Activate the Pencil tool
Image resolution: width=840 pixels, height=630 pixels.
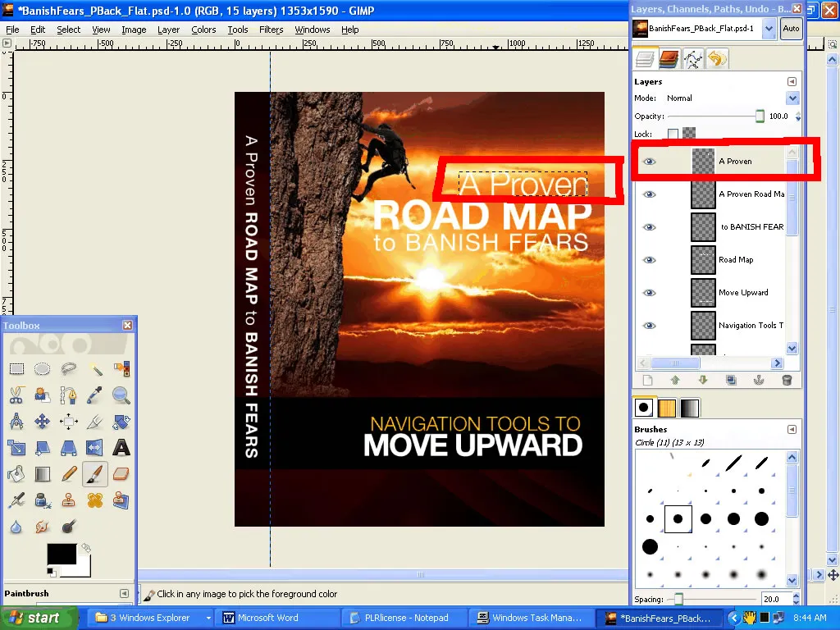click(69, 473)
